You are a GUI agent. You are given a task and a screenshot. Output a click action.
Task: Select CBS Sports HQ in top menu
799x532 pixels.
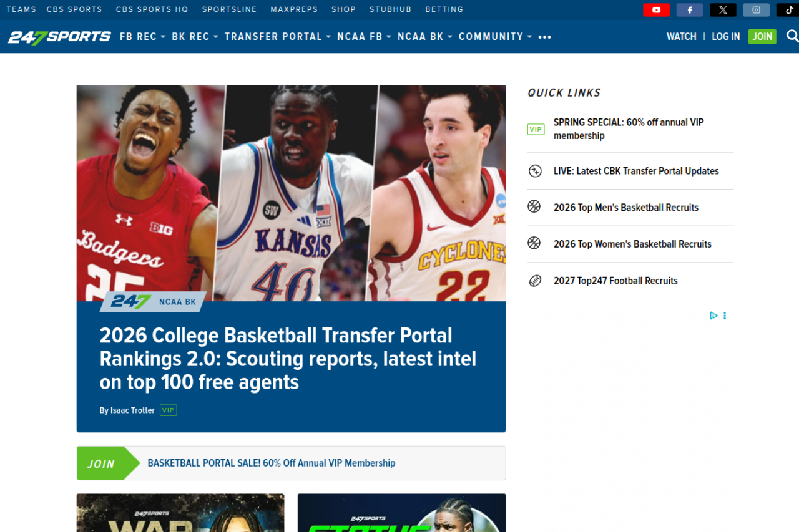pos(152,9)
